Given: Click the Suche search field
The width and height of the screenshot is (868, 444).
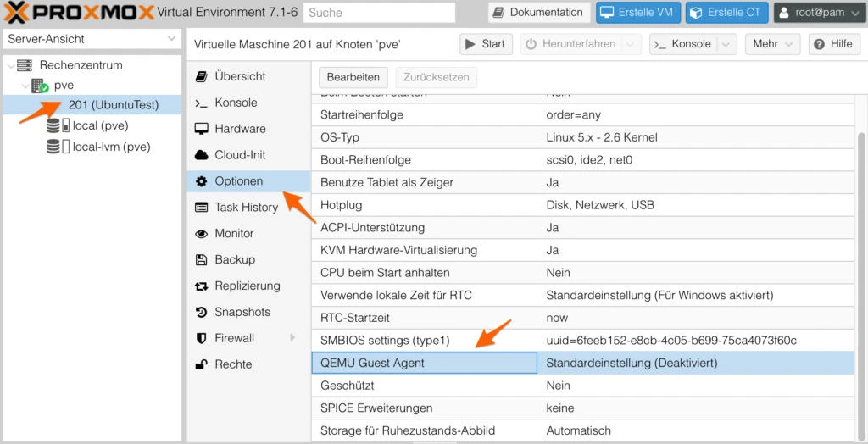Looking at the screenshot, I should coord(378,13).
